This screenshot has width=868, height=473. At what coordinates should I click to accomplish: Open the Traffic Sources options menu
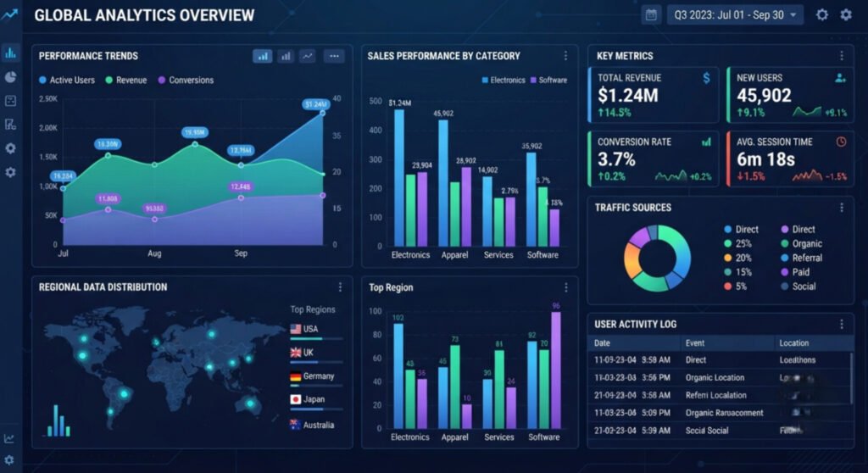[x=842, y=208]
